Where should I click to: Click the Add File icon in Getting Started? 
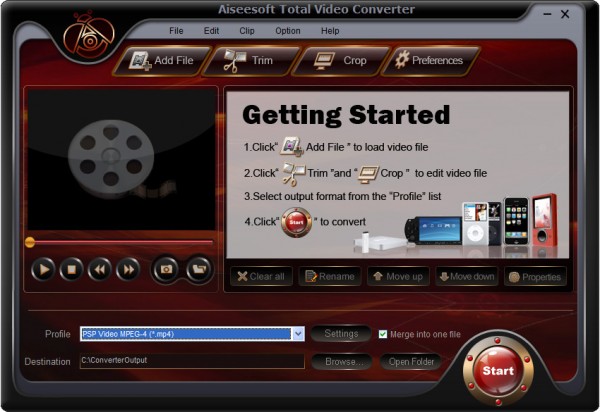(292, 147)
